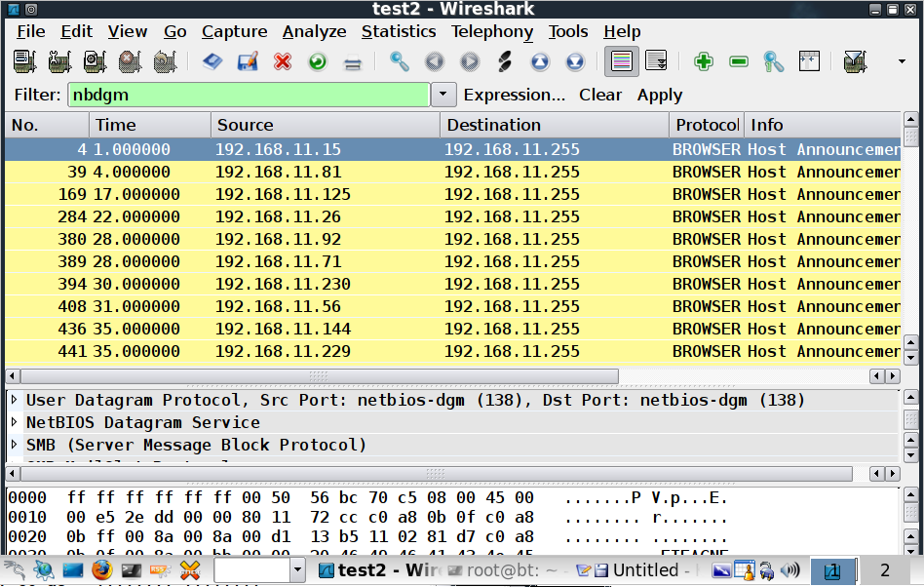This screenshot has height=587, width=924.
Task: Find a packet with magnifier icon
Action: [x=399, y=61]
